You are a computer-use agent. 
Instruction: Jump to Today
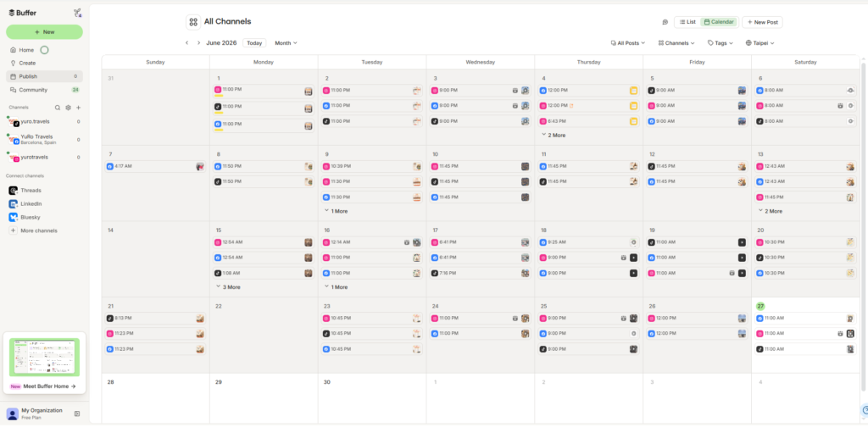click(254, 42)
